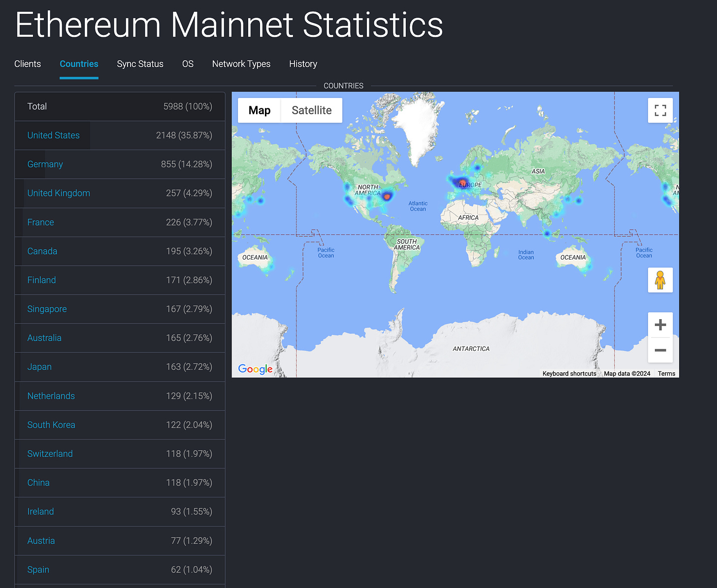Click the SOUTH AMERICA map label
Screen dimensions: 717x588
[x=407, y=244]
